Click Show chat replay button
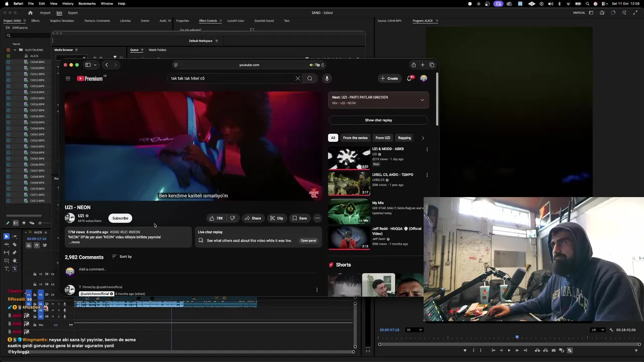The image size is (644, 362). [x=378, y=120]
